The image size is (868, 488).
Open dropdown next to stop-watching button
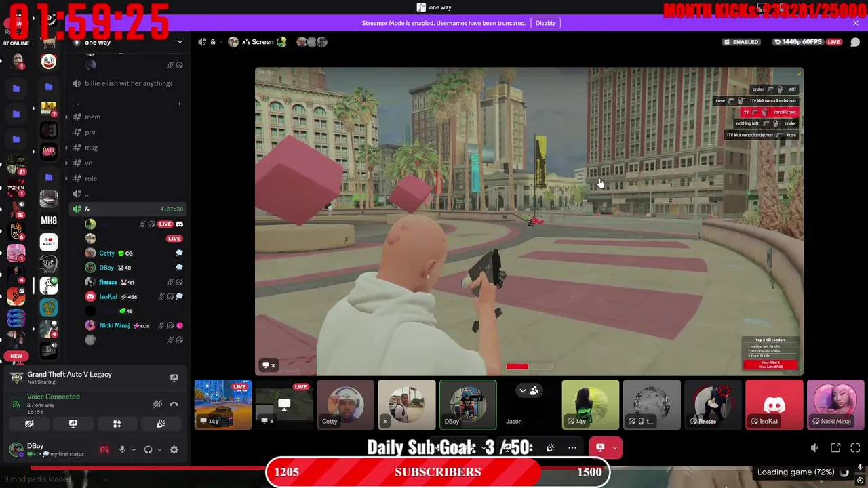click(x=615, y=447)
